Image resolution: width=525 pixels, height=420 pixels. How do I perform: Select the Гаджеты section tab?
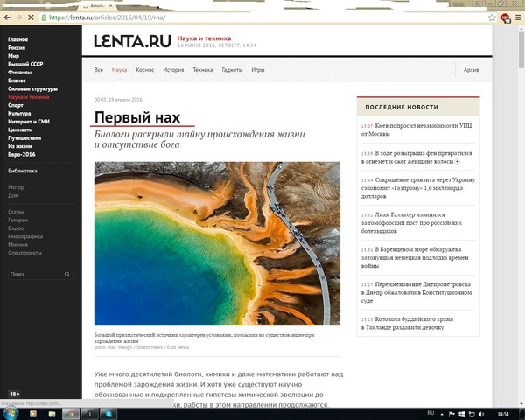pyautogui.click(x=232, y=70)
